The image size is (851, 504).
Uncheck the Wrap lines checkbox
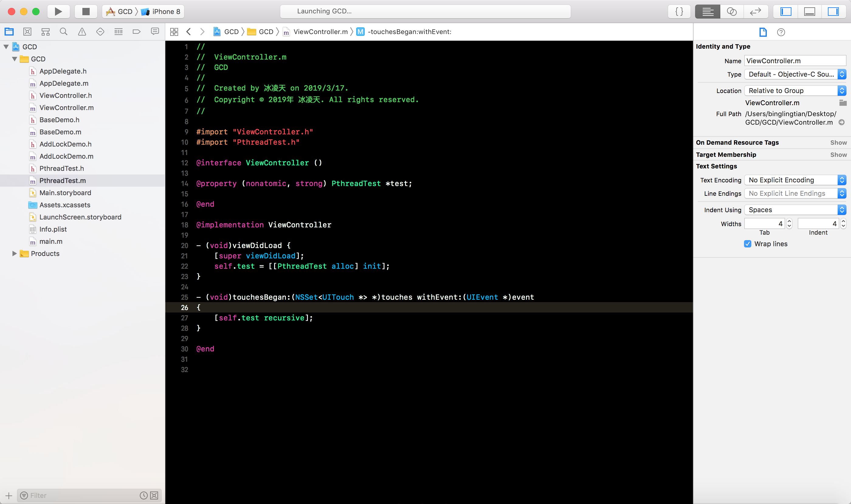click(x=747, y=244)
